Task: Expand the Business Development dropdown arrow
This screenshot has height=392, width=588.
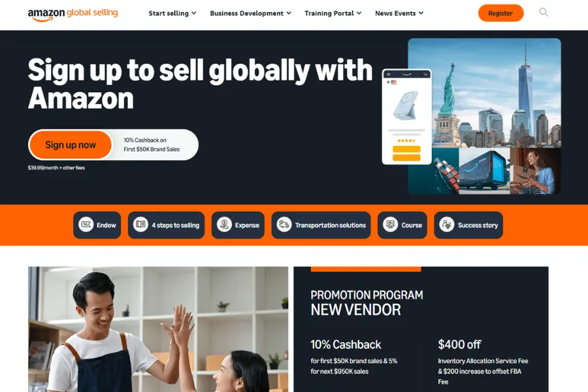Action: (289, 13)
